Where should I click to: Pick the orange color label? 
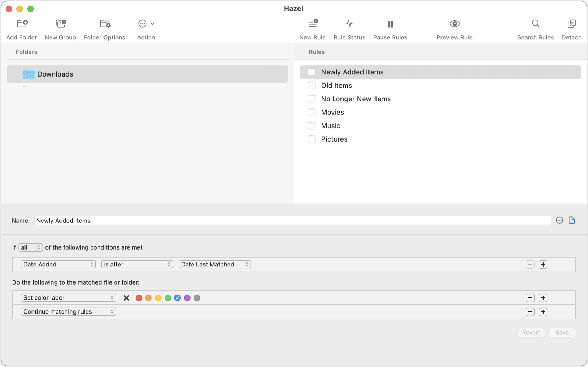pos(149,298)
